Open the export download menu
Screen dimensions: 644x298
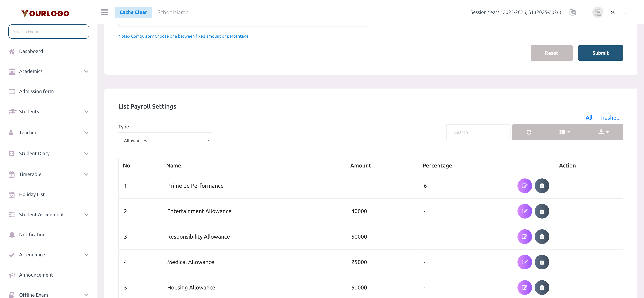tap(603, 132)
